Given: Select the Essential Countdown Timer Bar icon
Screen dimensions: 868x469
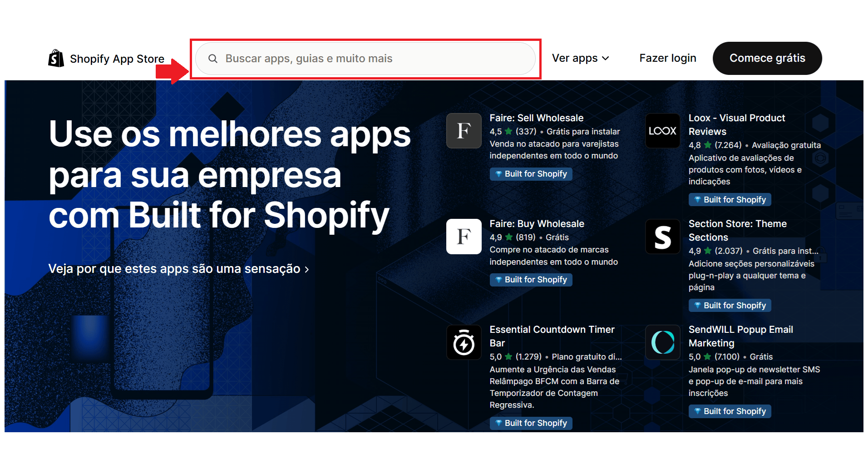Looking at the screenshot, I should click(464, 342).
